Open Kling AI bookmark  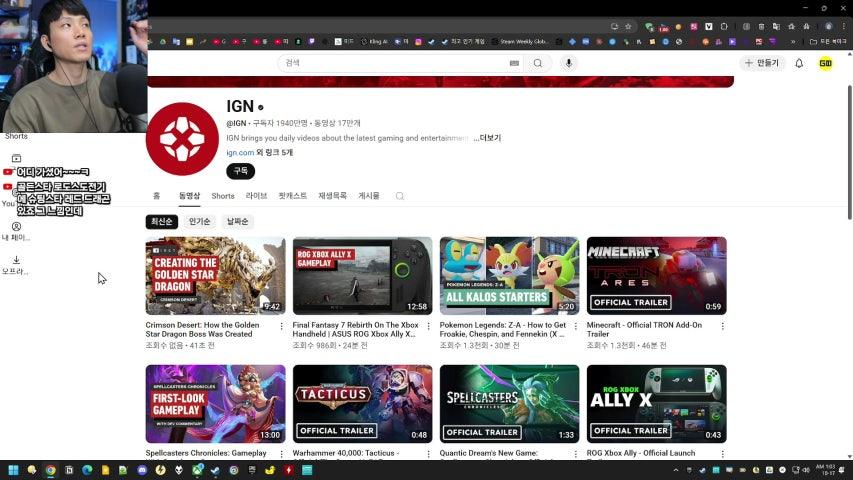coord(374,41)
